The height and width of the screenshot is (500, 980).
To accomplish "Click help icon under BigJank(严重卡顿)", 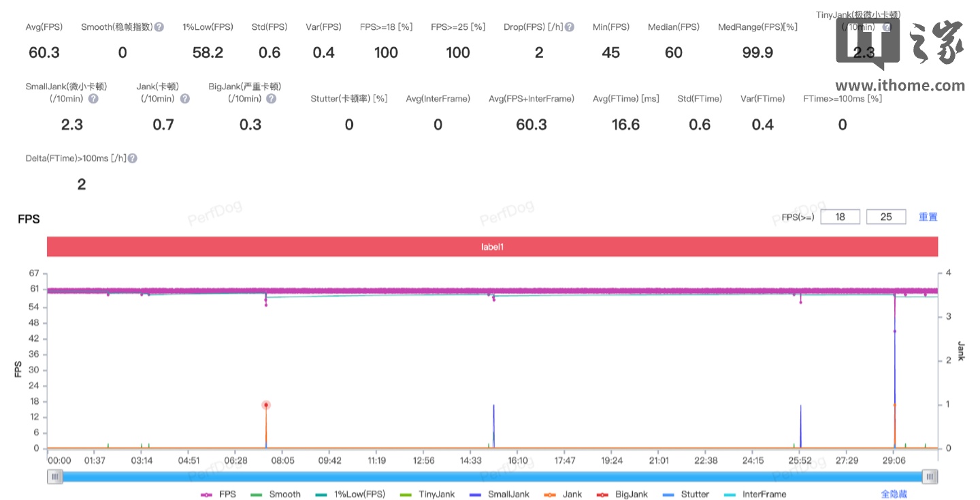I will click(x=271, y=99).
